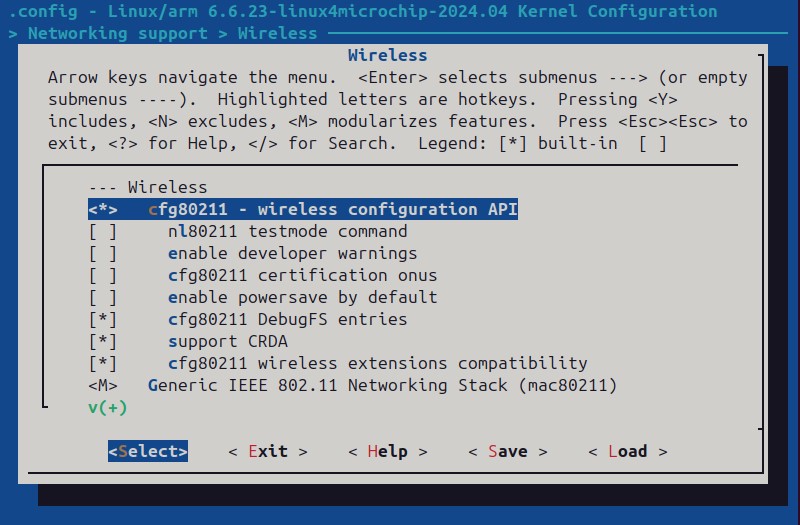Disable cfg80211 DebugFS entries checkbox
This screenshot has width=800, height=525.
[x=103, y=319]
